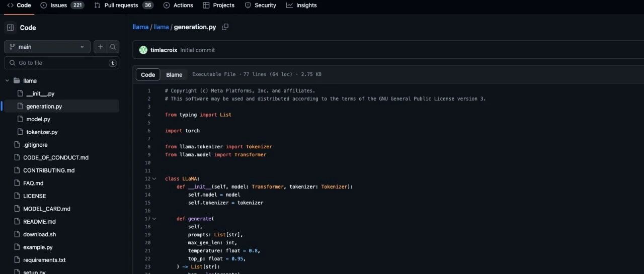Click the pull requests count badge 36
644x274 pixels.
click(x=147, y=5)
